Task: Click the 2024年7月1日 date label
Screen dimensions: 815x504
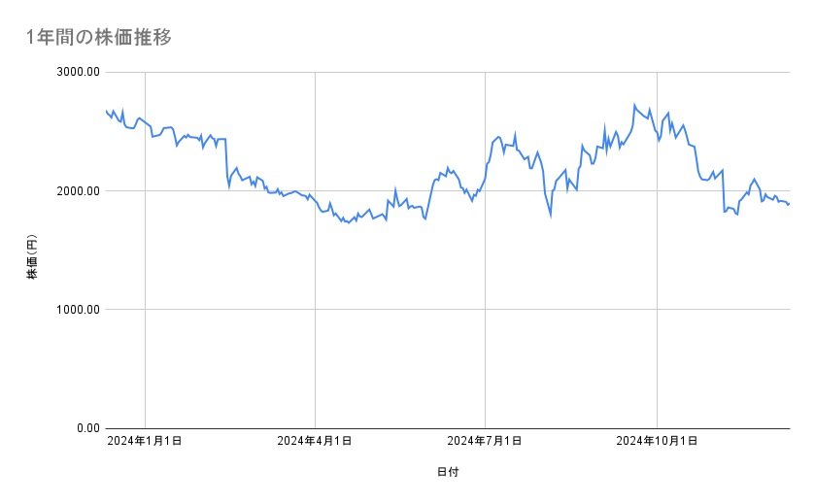Action: (x=485, y=442)
